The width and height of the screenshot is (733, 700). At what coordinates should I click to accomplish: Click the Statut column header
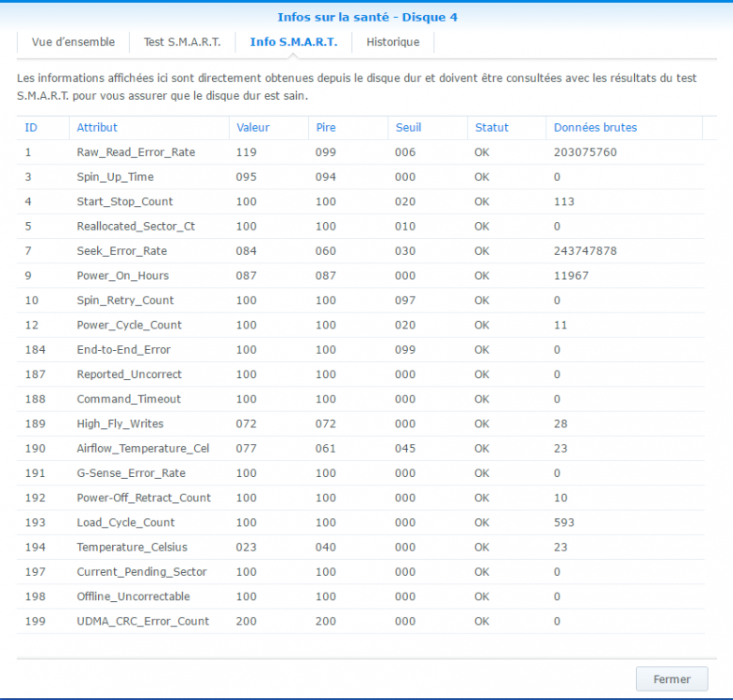coord(491,128)
